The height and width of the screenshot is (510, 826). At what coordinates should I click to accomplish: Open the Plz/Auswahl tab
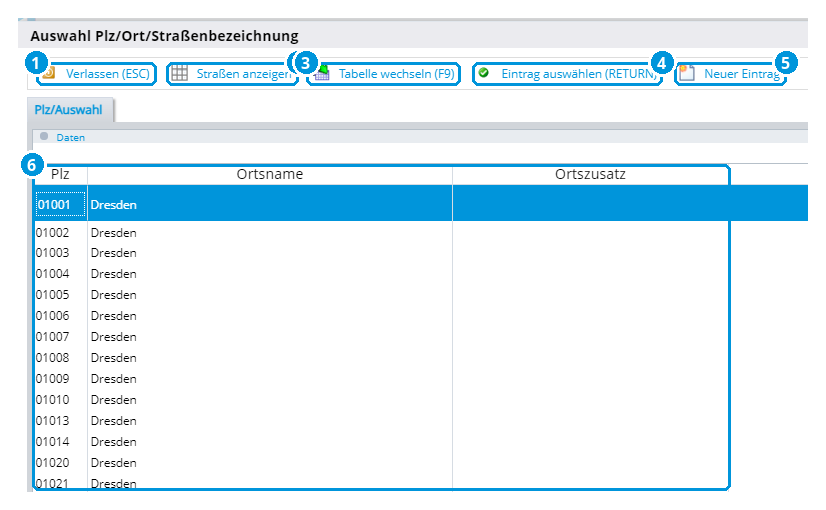coord(68,110)
